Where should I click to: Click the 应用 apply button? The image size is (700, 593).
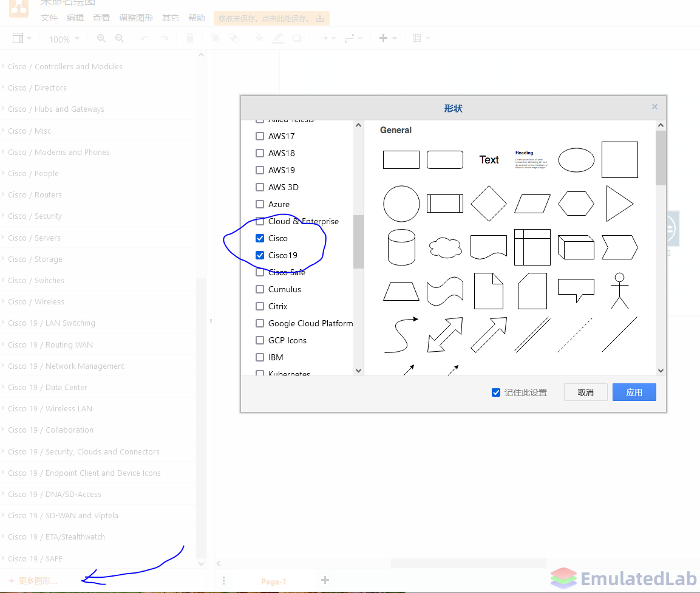[634, 392]
